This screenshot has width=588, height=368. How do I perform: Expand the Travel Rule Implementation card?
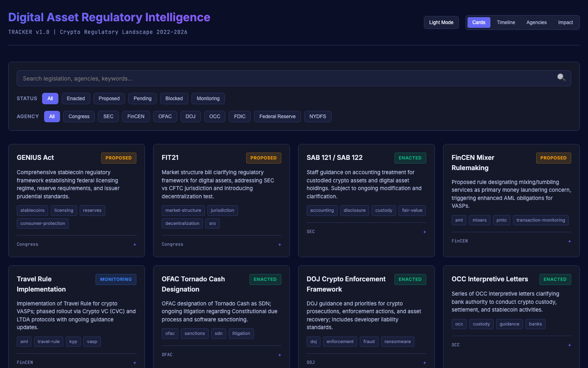(135, 363)
